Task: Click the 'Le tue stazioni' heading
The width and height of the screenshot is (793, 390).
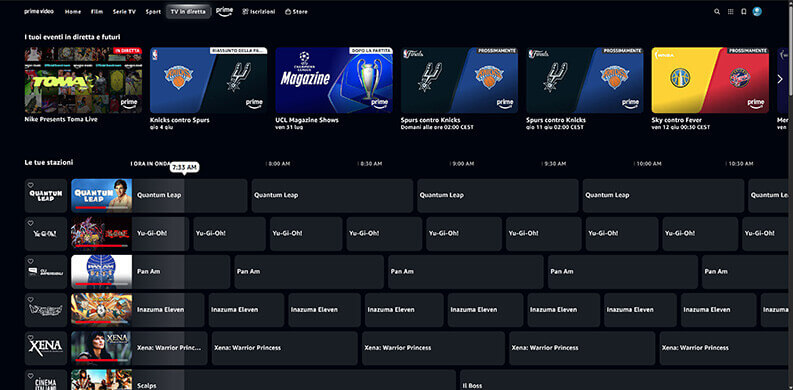Action: pyautogui.click(x=49, y=162)
